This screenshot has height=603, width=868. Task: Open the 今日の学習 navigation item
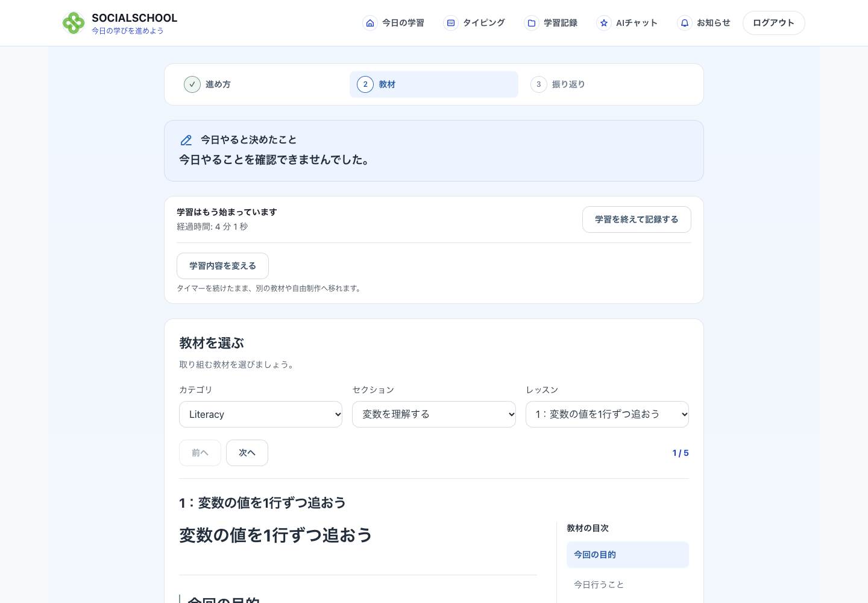pyautogui.click(x=394, y=23)
